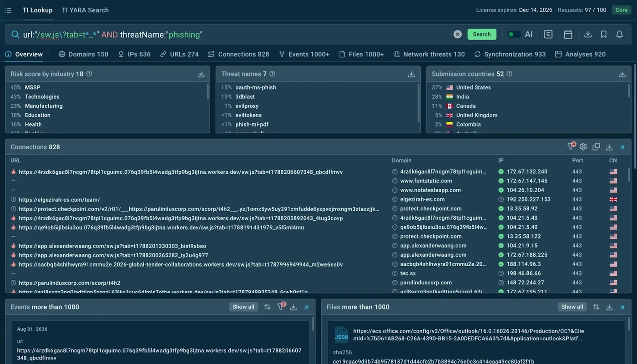Open the query notes icon next to AI
637x364 pixels.
tap(548, 34)
